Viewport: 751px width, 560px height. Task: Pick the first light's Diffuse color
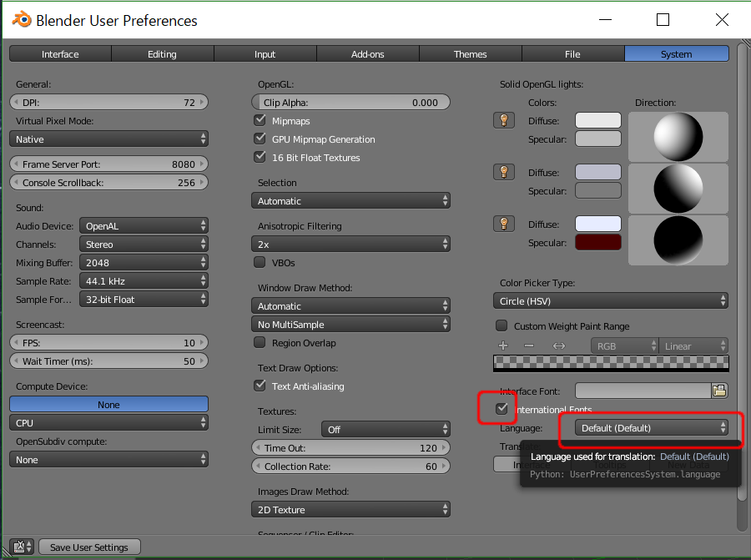(598, 120)
